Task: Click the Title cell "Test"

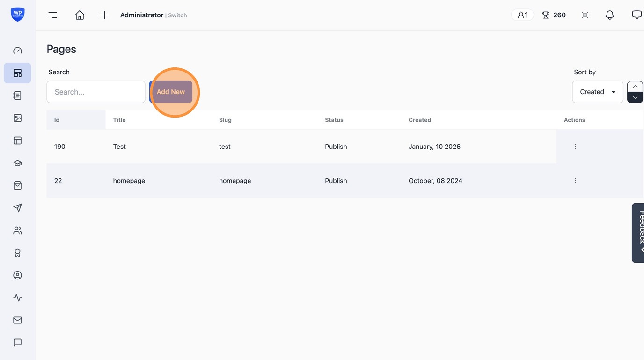Action: (119, 147)
